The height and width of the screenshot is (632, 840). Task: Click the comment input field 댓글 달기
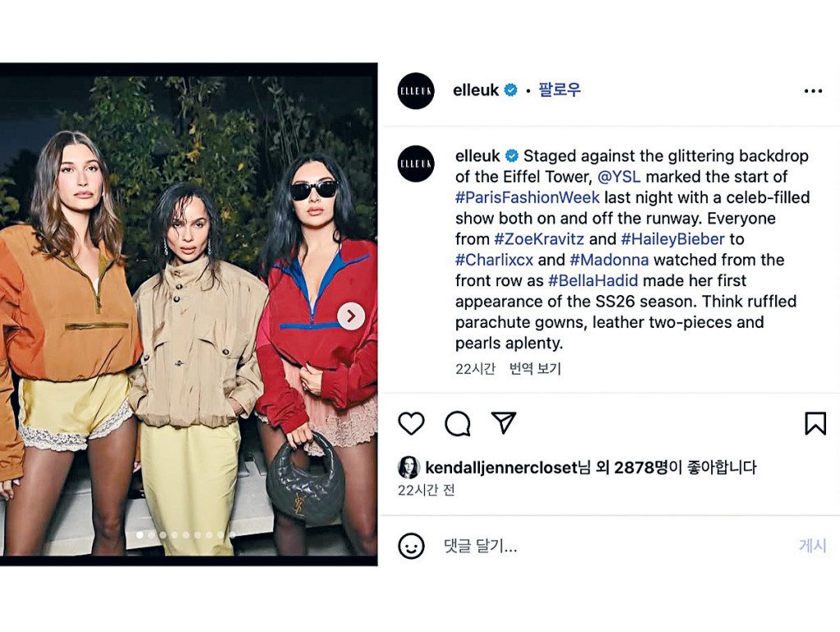(616, 547)
